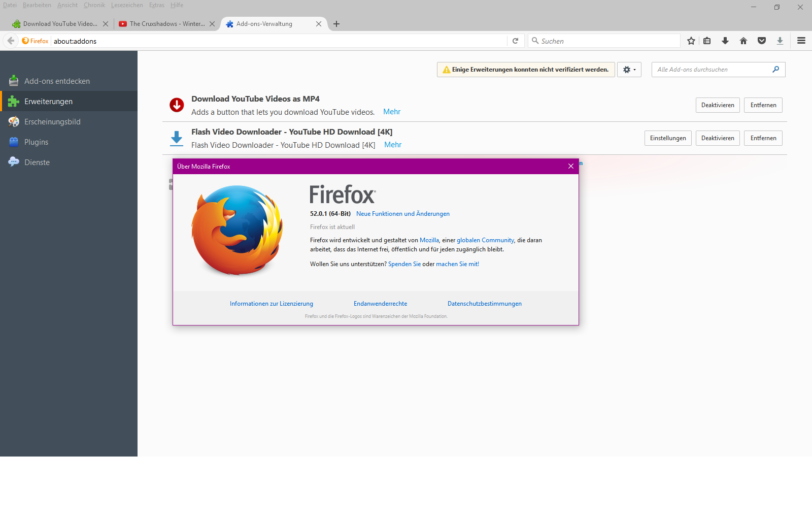812x520 pixels.
Task: Open a new tab with plus button
Action: click(336, 24)
